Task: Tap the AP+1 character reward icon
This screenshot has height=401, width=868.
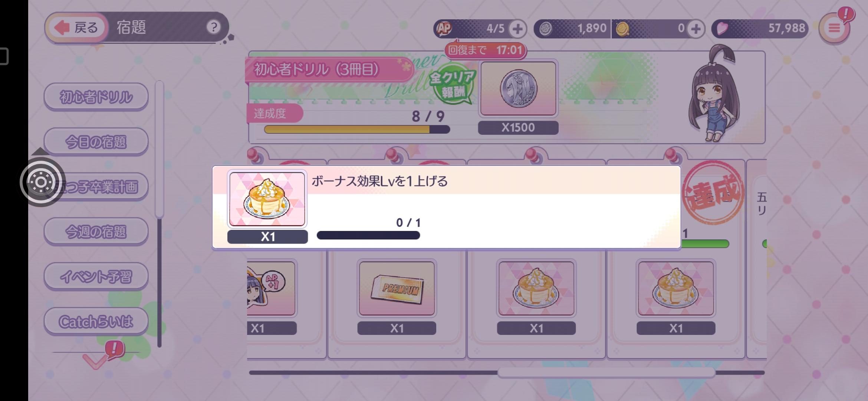Action: point(271,288)
